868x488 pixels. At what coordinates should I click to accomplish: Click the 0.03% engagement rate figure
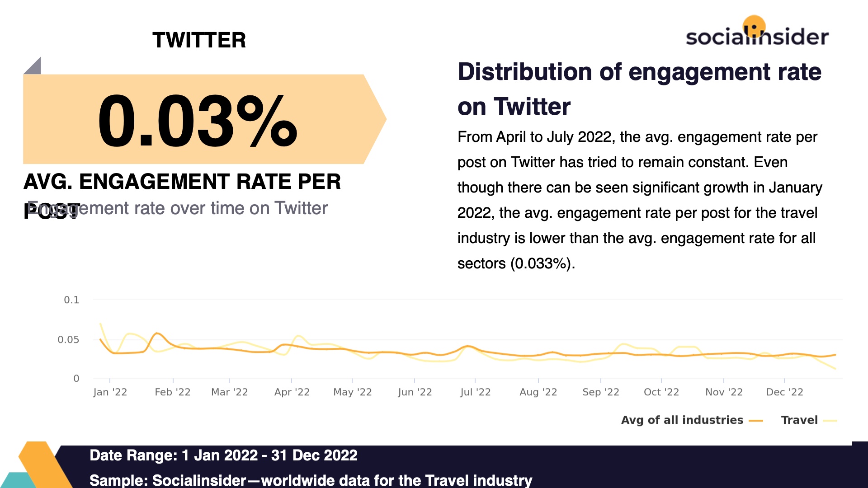pos(198,120)
